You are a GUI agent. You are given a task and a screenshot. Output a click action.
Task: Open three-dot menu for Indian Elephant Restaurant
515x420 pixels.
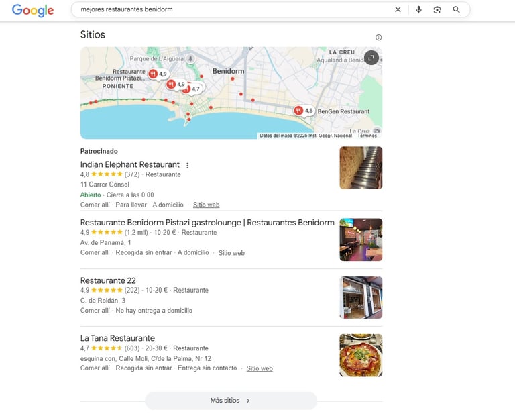coord(187,165)
